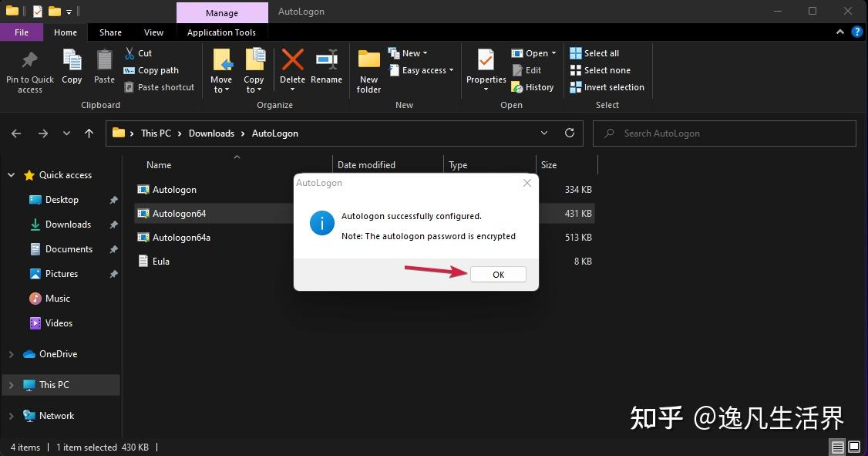The height and width of the screenshot is (456, 868).
Task: Click the History icon in the Open group
Action: (533, 86)
